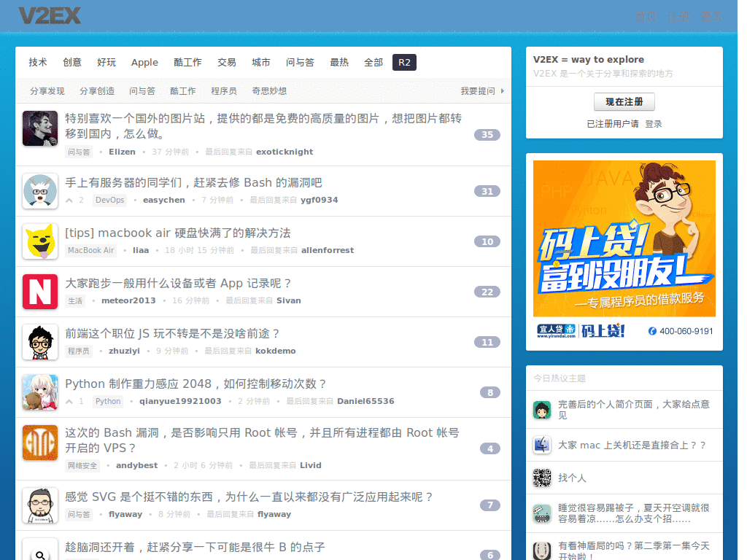Click flyaway's bearded avatar beside SVG topic
This screenshot has width=747, height=560.
click(x=40, y=505)
